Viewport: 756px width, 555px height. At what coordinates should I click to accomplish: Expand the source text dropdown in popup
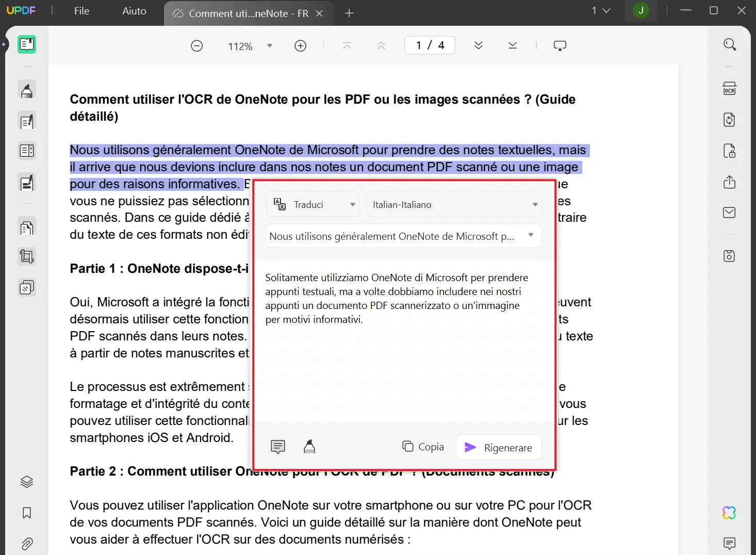(x=403, y=236)
